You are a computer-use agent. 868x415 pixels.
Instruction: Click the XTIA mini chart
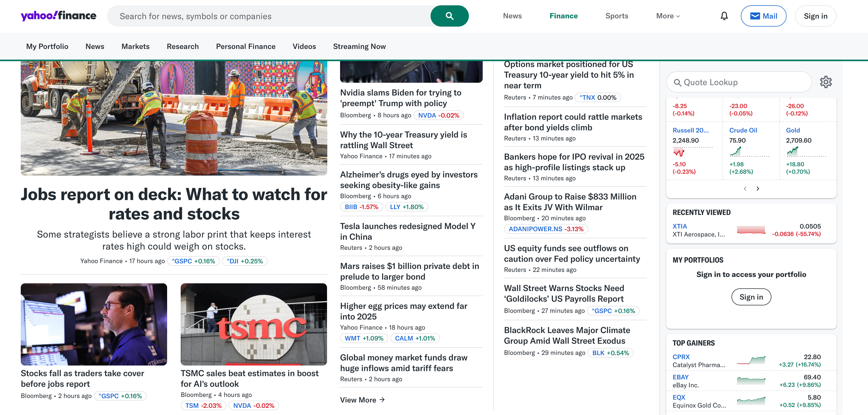751,230
